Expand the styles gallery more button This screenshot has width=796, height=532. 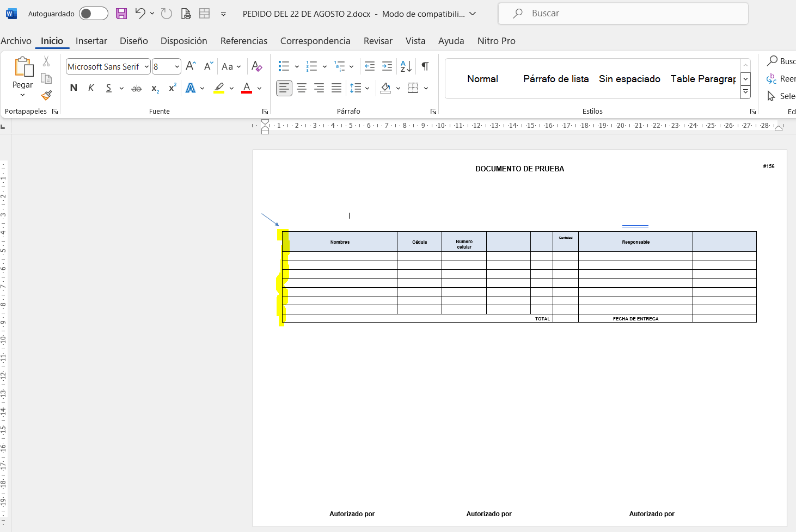pos(745,92)
